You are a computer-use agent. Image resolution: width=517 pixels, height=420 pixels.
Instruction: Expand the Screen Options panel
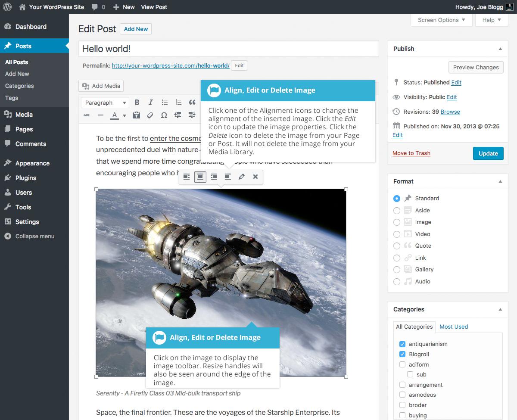(x=442, y=20)
